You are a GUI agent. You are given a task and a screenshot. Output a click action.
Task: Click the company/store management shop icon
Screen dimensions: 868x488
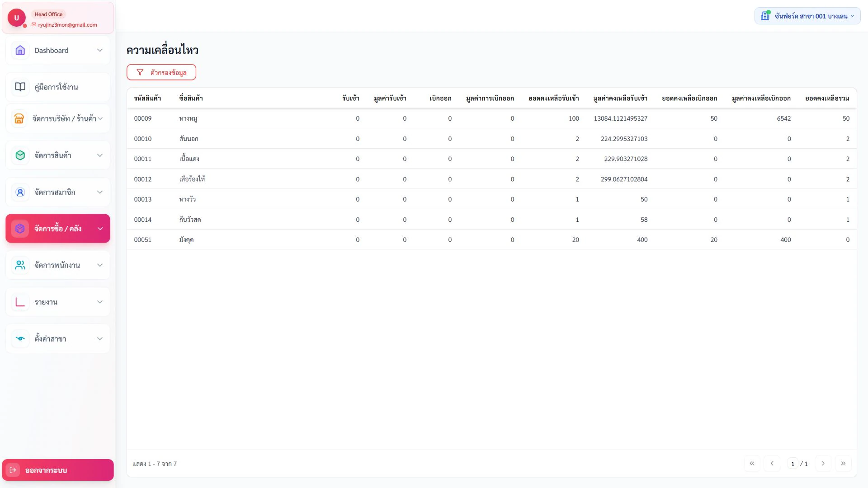(19, 118)
